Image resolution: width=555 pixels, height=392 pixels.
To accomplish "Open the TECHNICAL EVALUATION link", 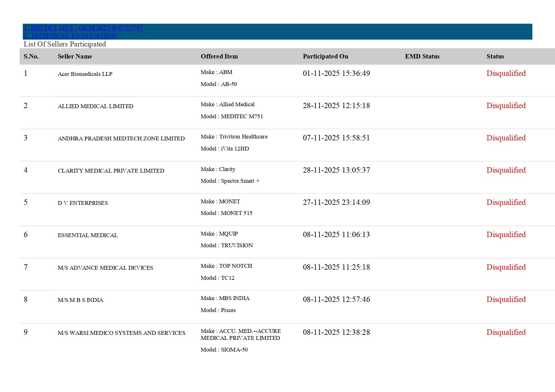I will 70,36.
